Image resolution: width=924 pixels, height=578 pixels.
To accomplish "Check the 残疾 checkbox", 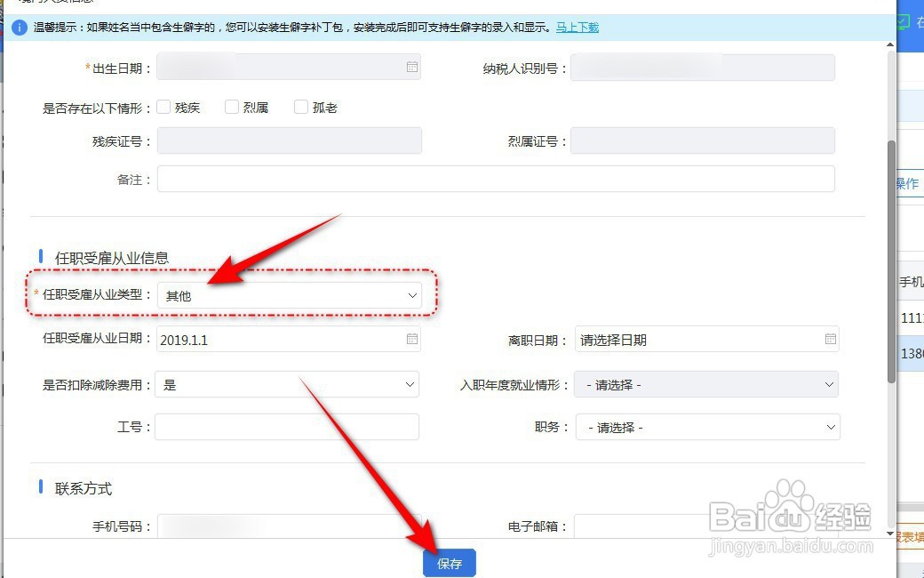I will point(163,107).
